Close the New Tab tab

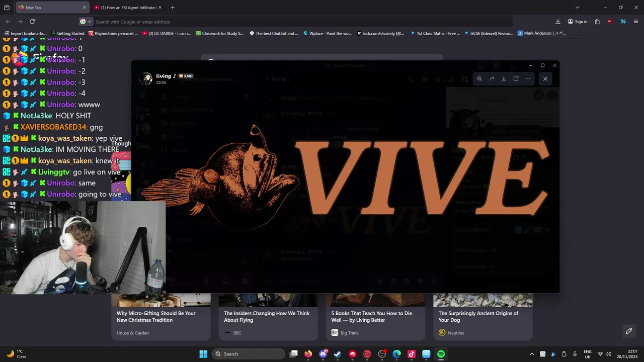coord(84,8)
